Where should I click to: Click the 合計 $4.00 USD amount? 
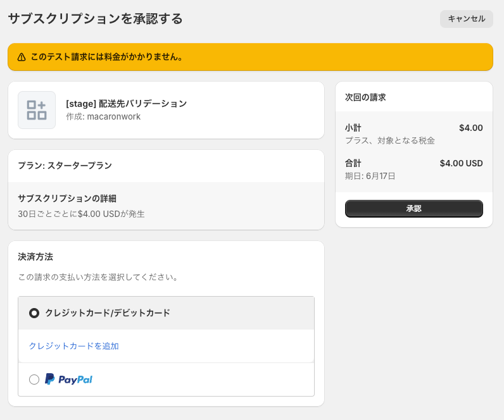(x=461, y=163)
